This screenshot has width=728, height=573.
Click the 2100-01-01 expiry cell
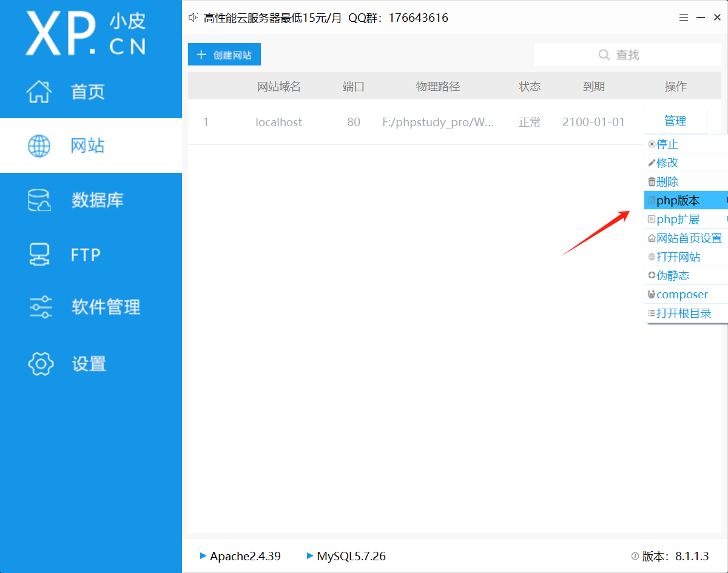[593, 122]
